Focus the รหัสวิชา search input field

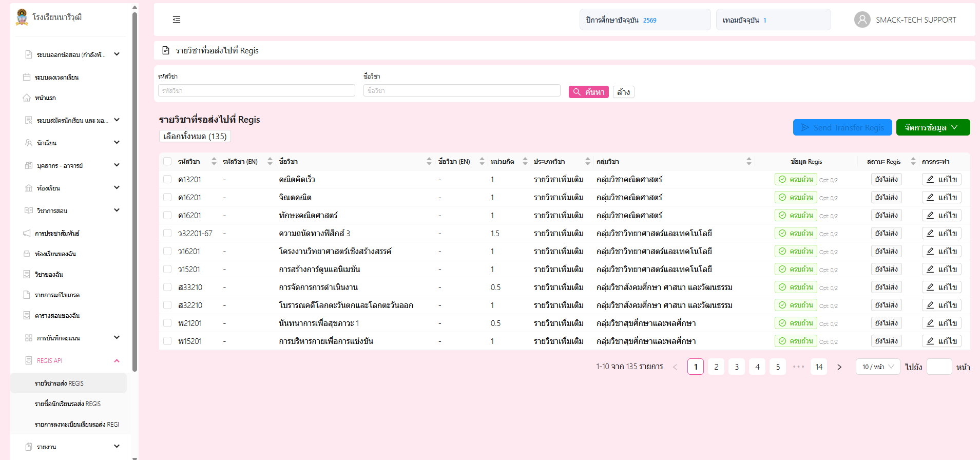click(x=257, y=90)
